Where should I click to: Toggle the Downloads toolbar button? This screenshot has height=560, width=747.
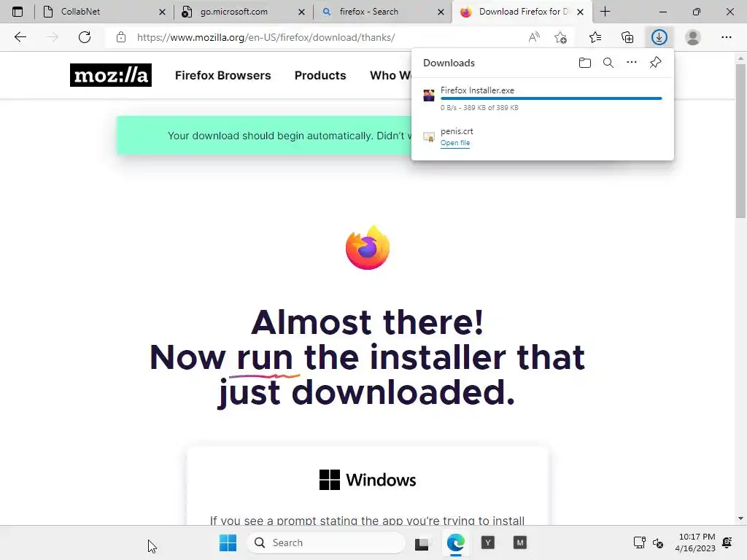click(659, 37)
